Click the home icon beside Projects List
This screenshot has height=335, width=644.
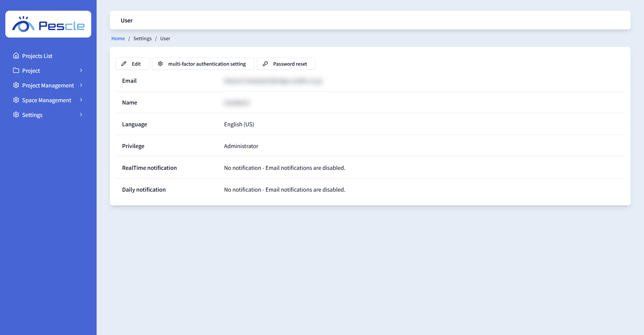[16, 56]
